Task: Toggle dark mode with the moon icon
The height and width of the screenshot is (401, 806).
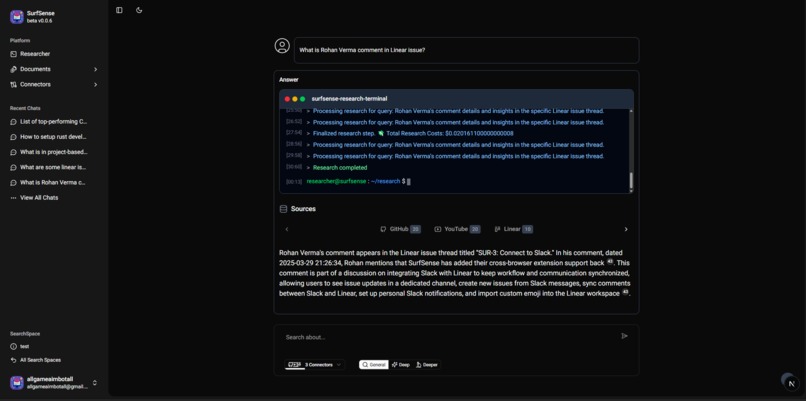Action: pyautogui.click(x=139, y=10)
